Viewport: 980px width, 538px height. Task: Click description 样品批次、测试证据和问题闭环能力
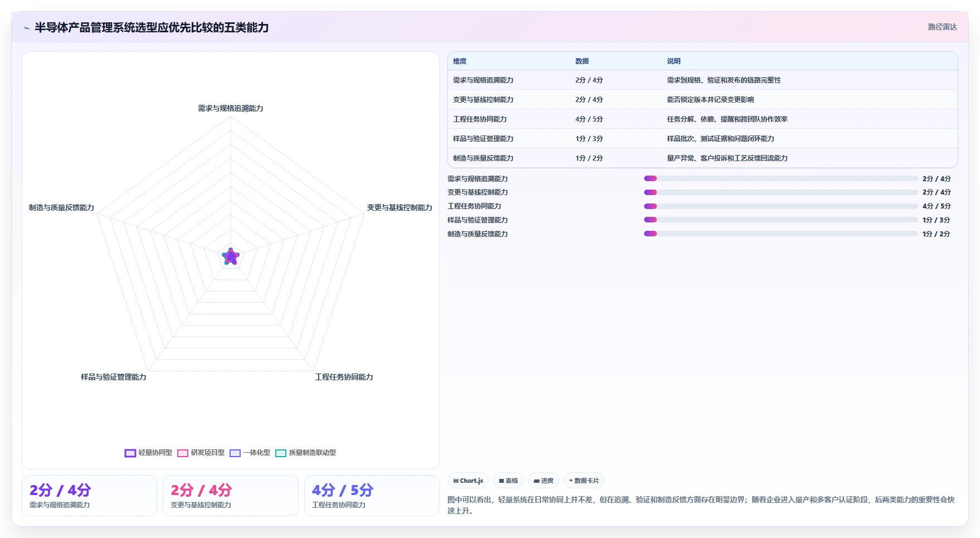720,139
